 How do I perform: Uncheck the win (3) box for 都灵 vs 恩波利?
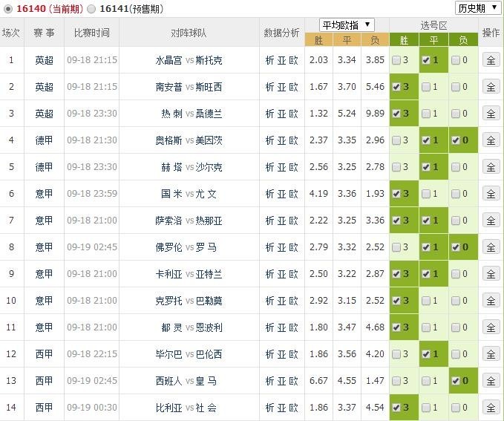[x=397, y=327]
